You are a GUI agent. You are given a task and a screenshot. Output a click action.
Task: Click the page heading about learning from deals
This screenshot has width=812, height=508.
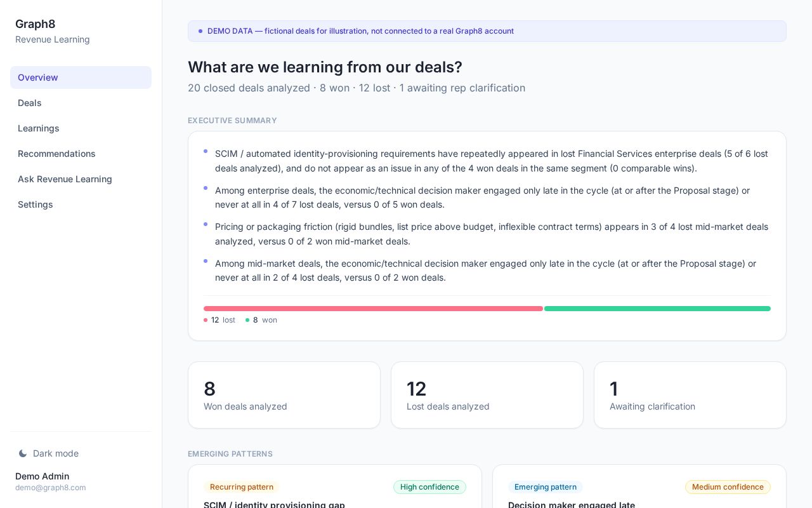(325, 67)
